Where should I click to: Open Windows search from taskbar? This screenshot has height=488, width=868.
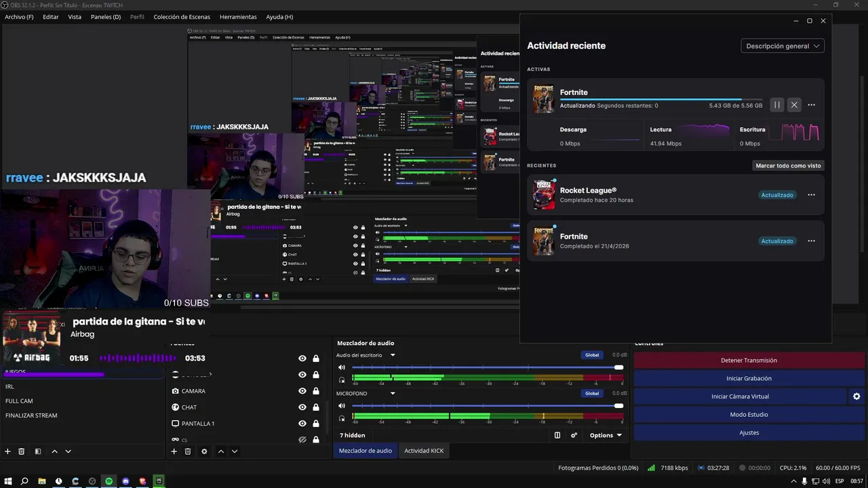[x=24, y=481]
